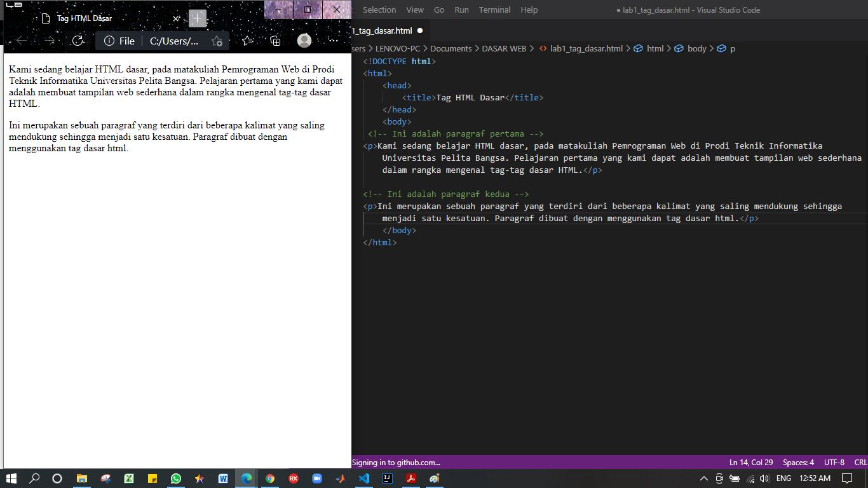This screenshot has height=488, width=868.
Task: Open Sticky Notes from taskbar
Action: (153, 478)
